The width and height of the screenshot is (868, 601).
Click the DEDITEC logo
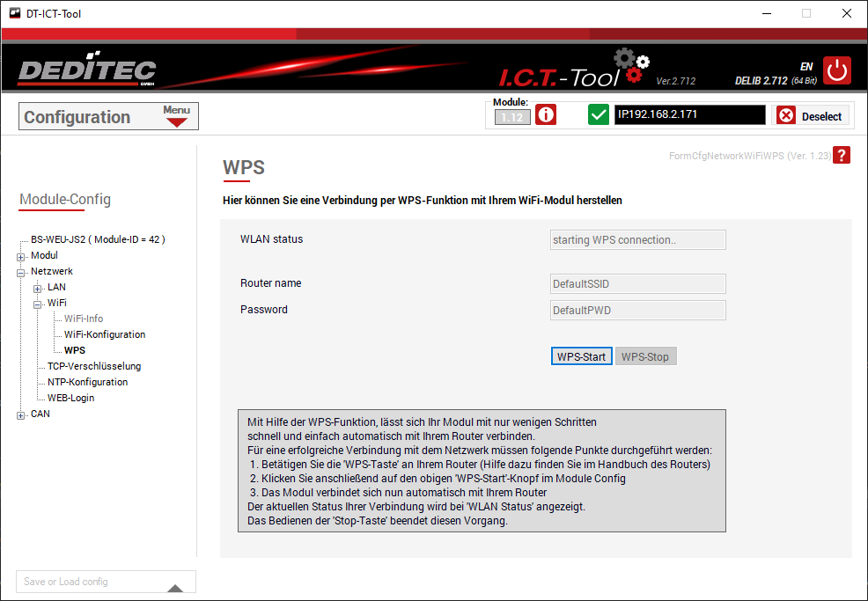87,71
